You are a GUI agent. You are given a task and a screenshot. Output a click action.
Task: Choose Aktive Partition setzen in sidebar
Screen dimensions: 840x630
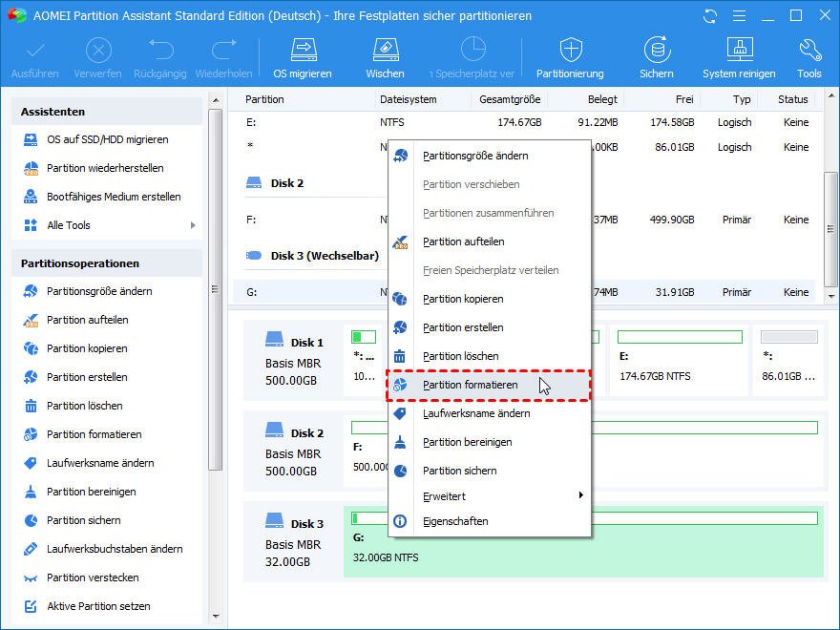98,606
